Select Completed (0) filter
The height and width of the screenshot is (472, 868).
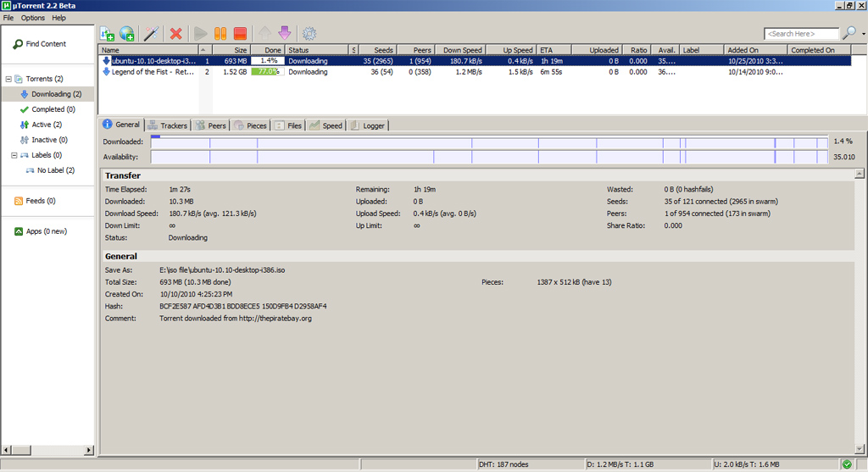coord(47,109)
